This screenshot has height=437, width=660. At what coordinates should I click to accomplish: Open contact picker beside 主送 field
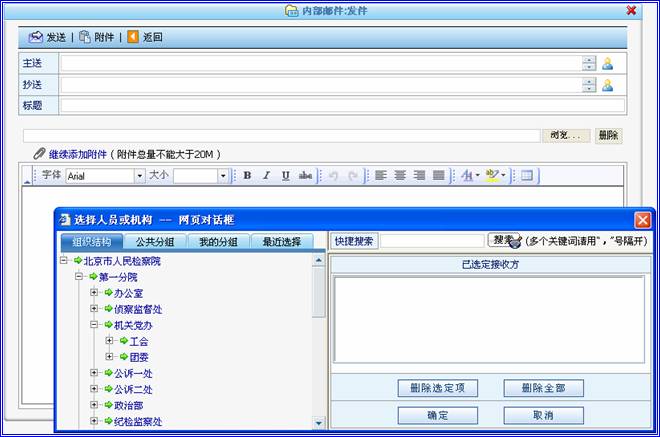click(607, 63)
